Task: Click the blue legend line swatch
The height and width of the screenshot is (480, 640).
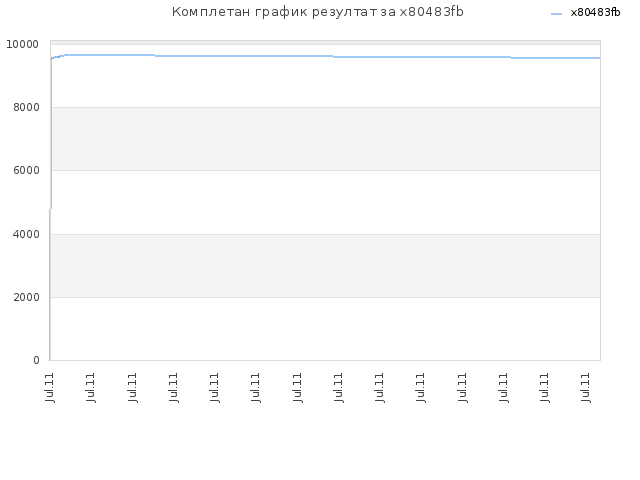Action: pos(556,14)
